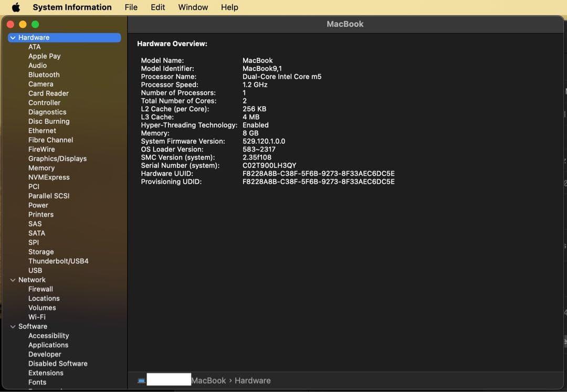567x392 pixels.
Task: Select Wi-Fi under Network
Action: click(x=37, y=317)
